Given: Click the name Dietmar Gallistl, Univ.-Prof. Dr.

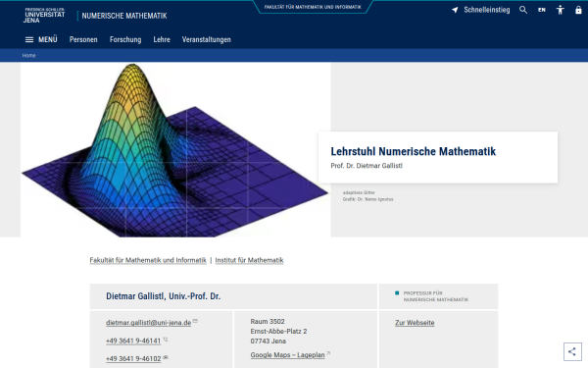Looking at the screenshot, I should pos(163,296).
